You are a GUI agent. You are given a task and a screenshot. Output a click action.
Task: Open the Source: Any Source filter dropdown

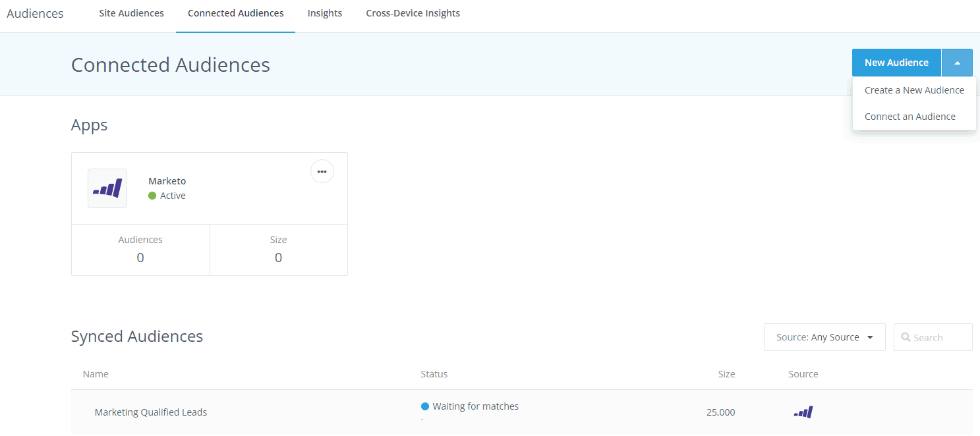824,337
